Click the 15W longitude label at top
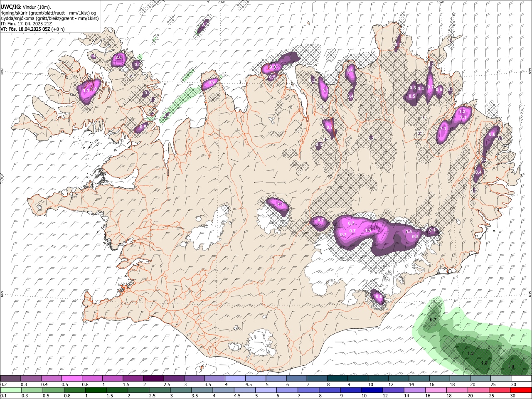 [x=440, y=2]
